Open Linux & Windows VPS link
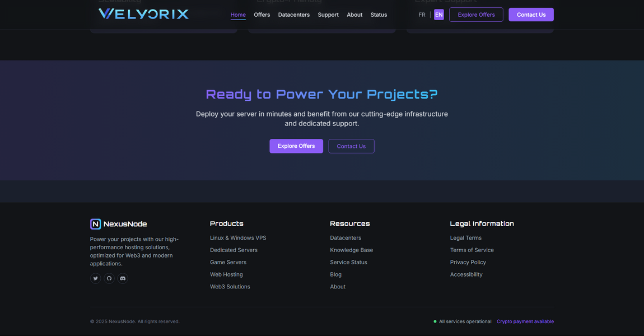The image size is (644, 336). [x=238, y=238]
